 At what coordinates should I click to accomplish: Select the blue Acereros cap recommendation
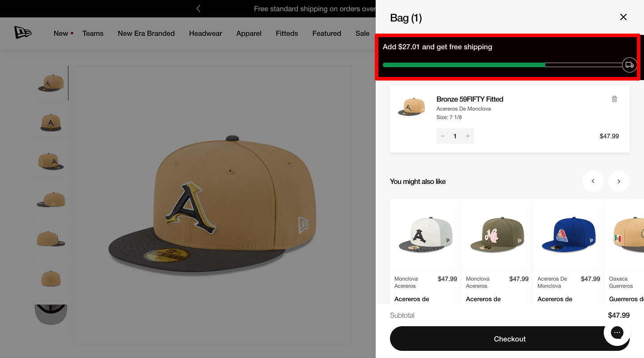(x=568, y=235)
